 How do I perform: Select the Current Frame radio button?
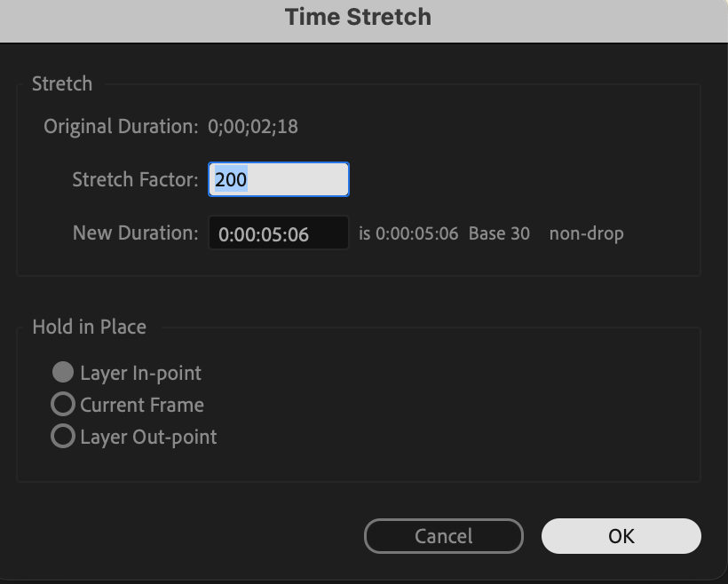pos(63,405)
